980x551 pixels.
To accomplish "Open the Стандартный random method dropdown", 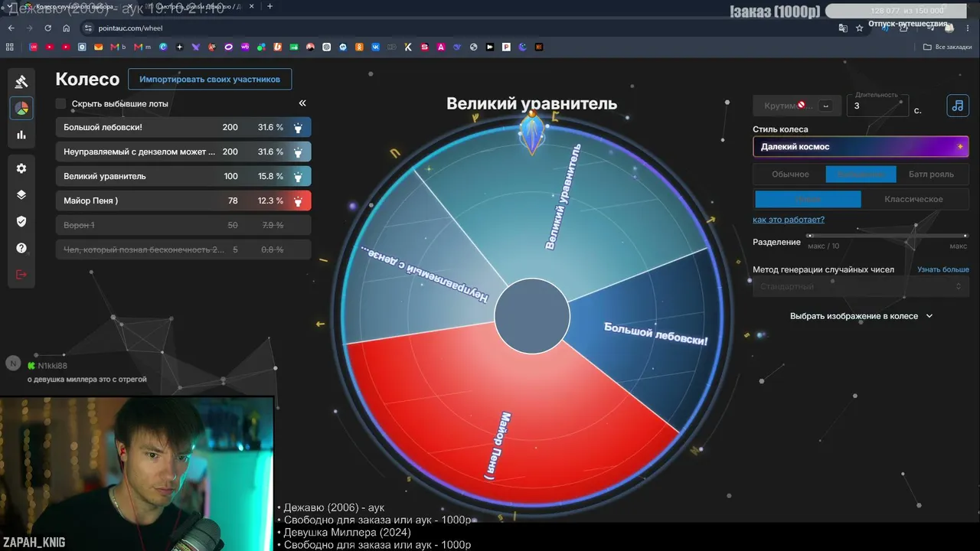I will pyautogui.click(x=861, y=286).
